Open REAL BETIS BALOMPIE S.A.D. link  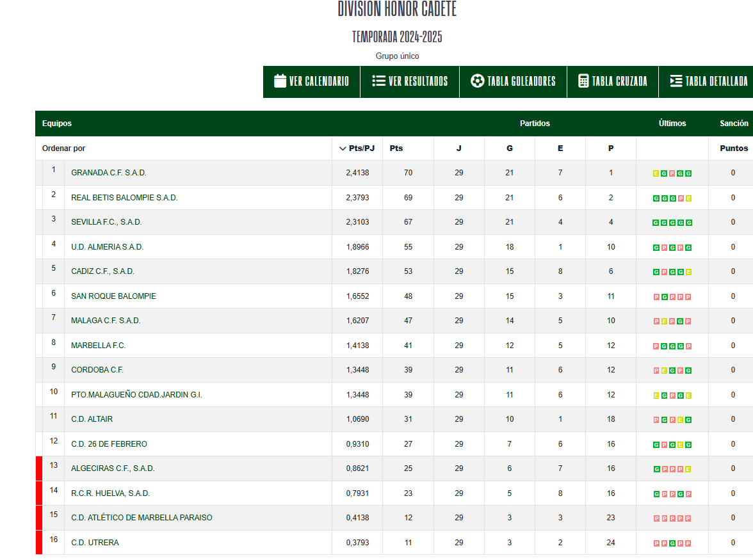coord(124,198)
